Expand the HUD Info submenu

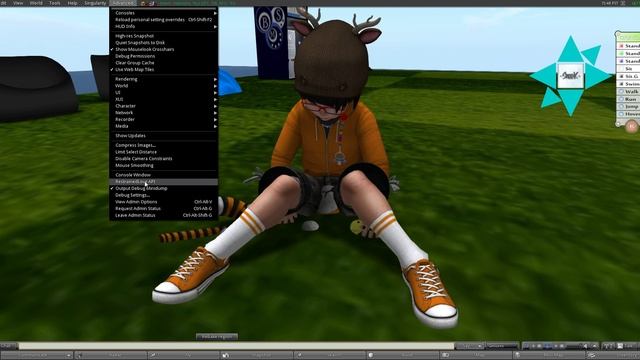pyautogui.click(x=163, y=26)
